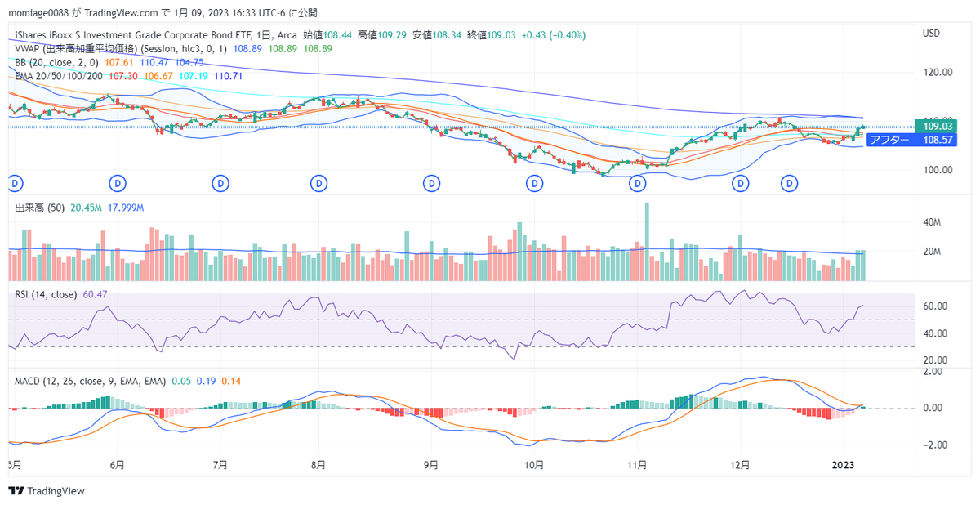Click the USD currency label
Screen dimensions: 980x505
932,34
